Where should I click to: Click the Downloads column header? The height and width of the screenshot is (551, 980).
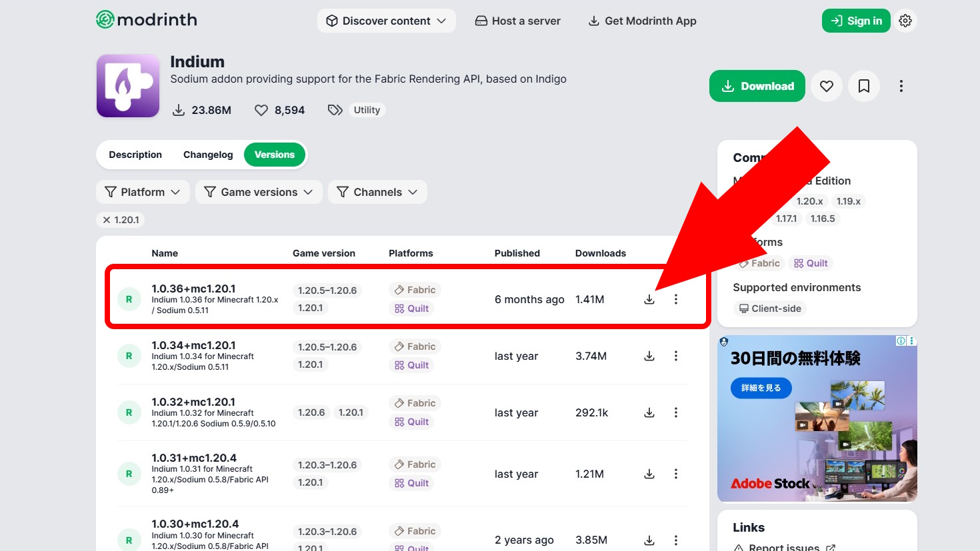click(601, 253)
